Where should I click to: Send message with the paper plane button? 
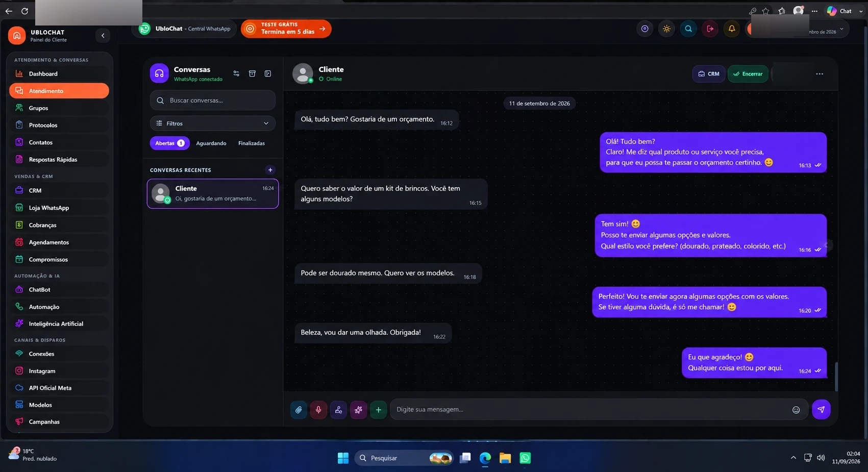pos(821,409)
